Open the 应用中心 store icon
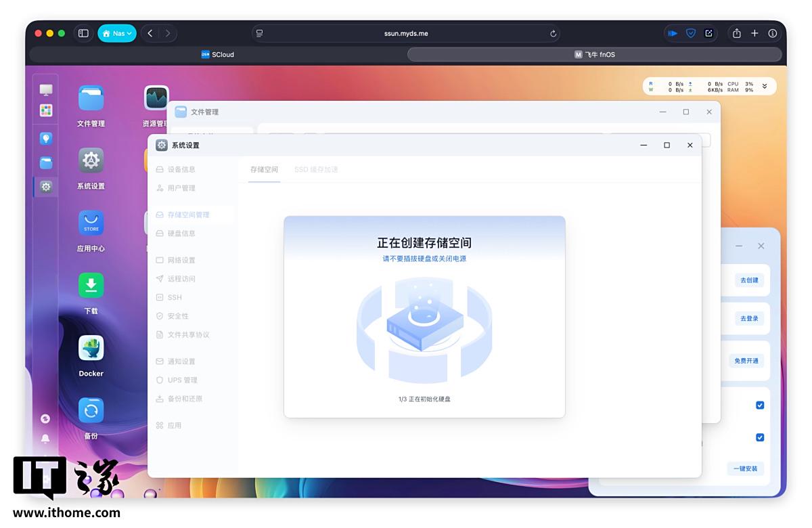This screenshot has height=528, width=812. click(x=91, y=223)
